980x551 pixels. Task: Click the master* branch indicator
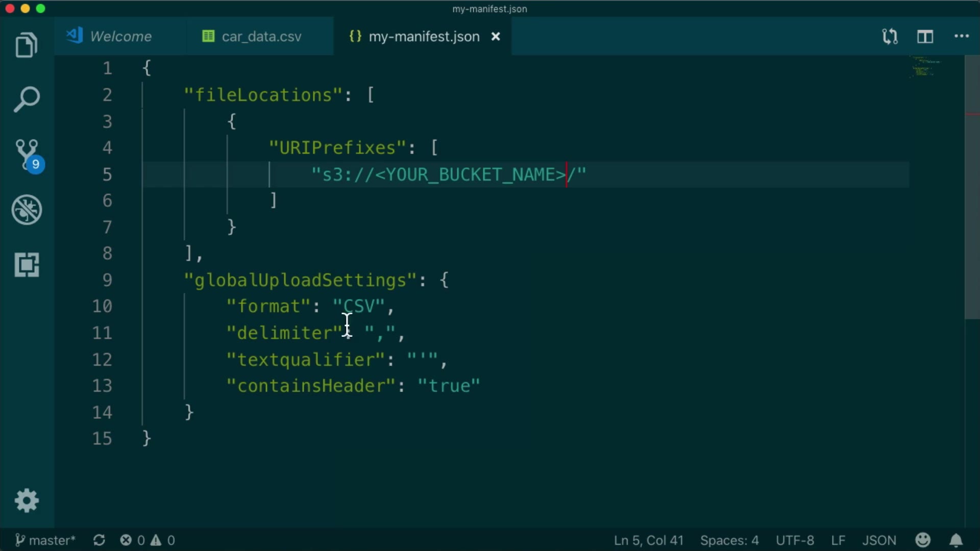point(45,540)
